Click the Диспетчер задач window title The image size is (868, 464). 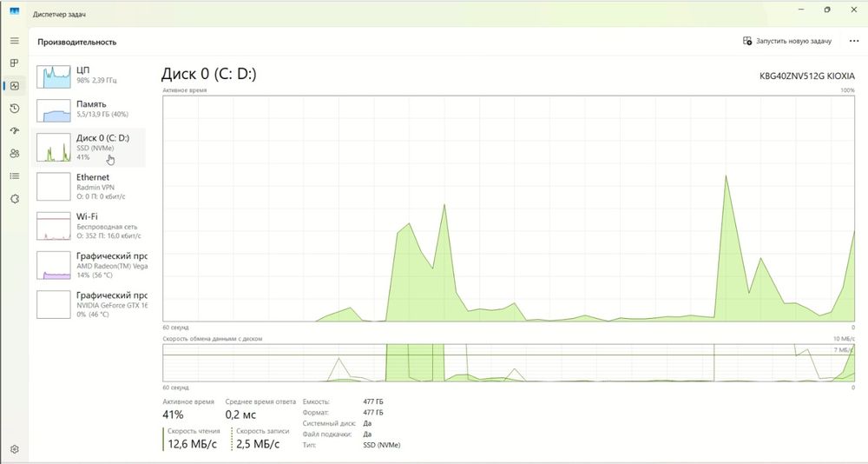tap(59, 15)
